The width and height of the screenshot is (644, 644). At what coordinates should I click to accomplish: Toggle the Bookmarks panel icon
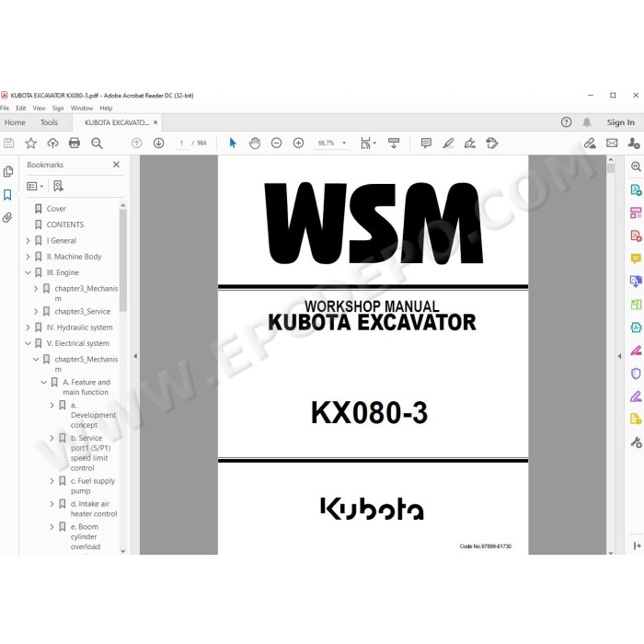point(7,195)
